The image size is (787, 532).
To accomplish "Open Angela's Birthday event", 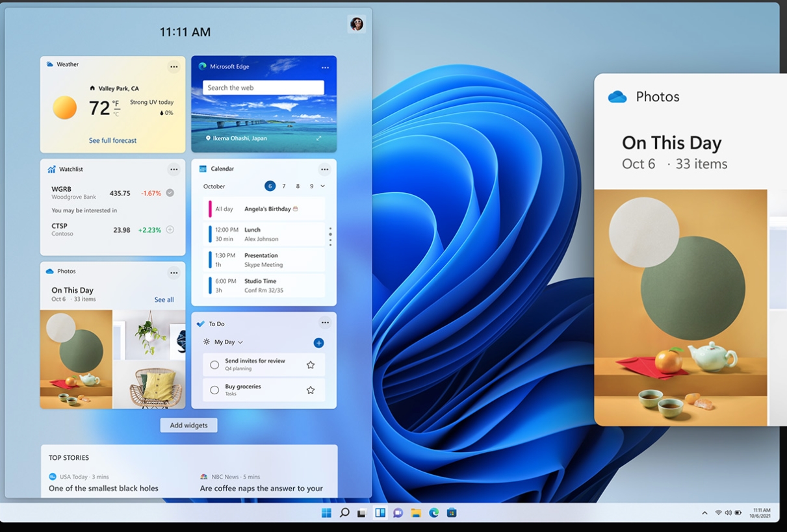I will 264,209.
